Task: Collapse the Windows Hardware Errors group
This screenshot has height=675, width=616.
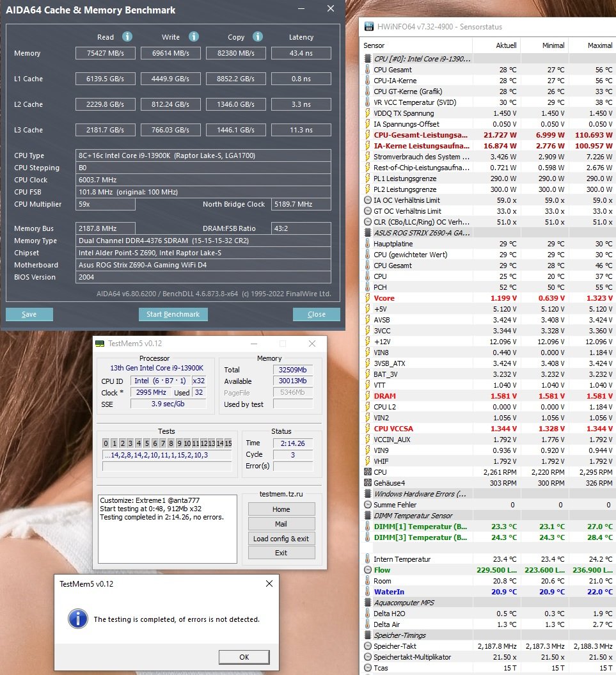Action: (x=368, y=494)
